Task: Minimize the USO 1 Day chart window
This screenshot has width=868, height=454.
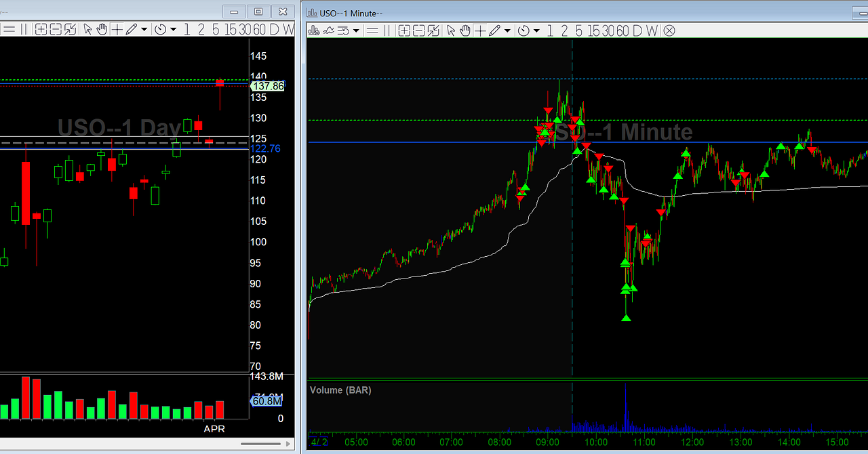Action: coord(235,12)
